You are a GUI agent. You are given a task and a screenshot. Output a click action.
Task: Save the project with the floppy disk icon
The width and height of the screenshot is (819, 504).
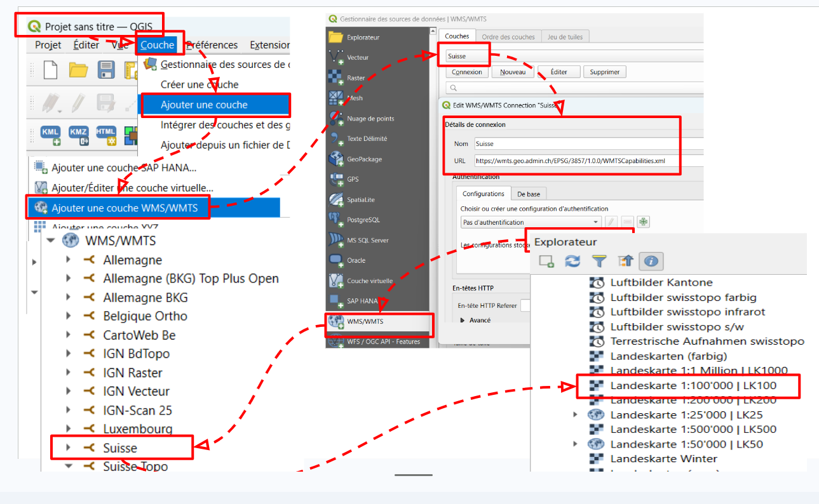[105, 69]
